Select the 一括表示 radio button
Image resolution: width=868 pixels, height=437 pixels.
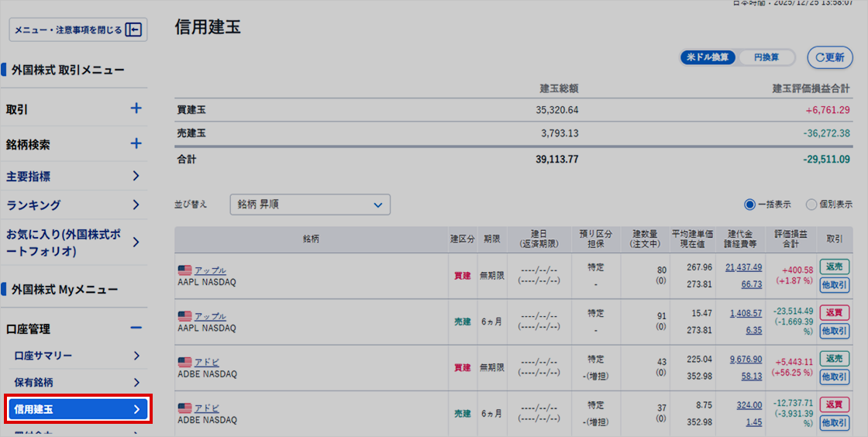click(x=749, y=205)
